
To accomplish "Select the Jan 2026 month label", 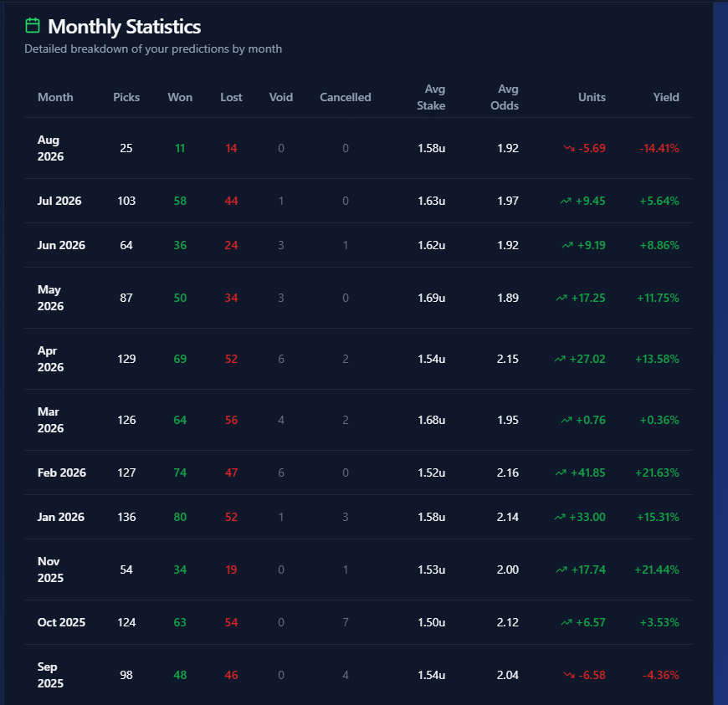I will [61, 517].
